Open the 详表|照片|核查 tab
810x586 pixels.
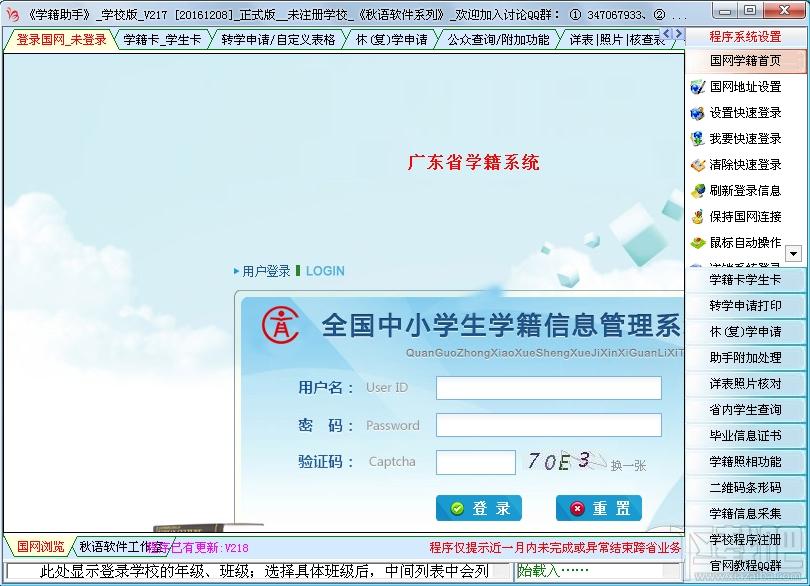tap(615, 39)
